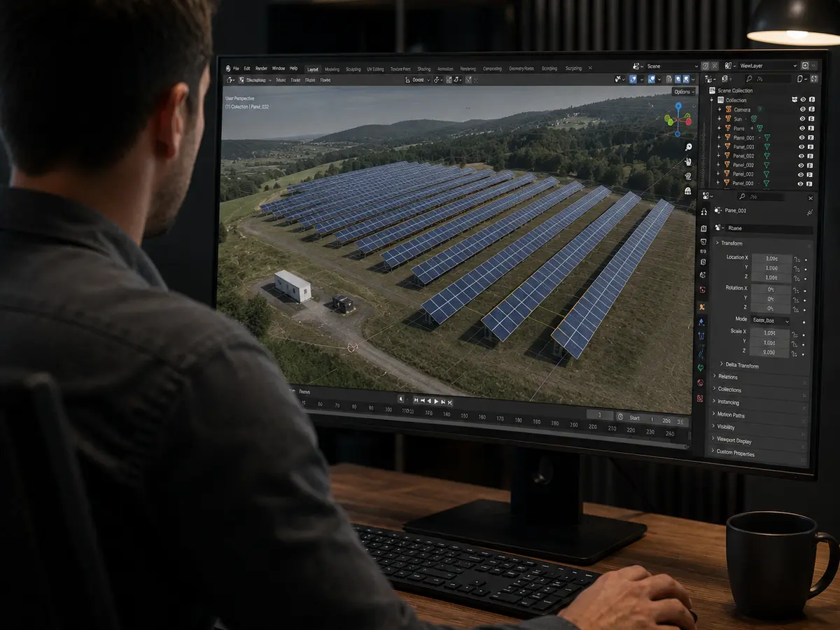
Task: Click the orange Camera object icon in the outliner
Action: click(729, 110)
